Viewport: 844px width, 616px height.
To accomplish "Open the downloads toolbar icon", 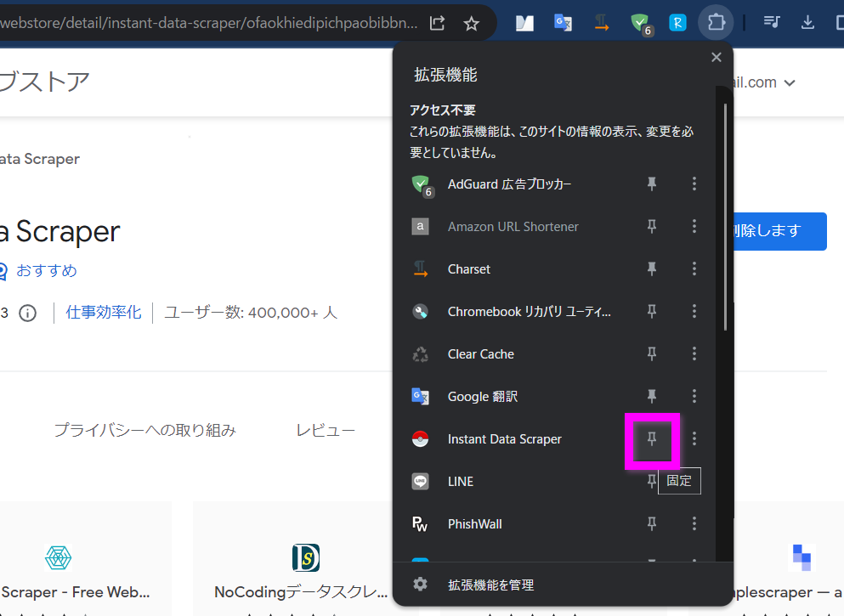I will pos(807,22).
